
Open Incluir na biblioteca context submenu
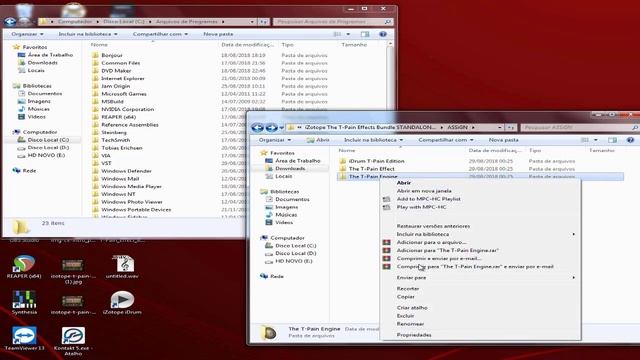click(x=480, y=234)
